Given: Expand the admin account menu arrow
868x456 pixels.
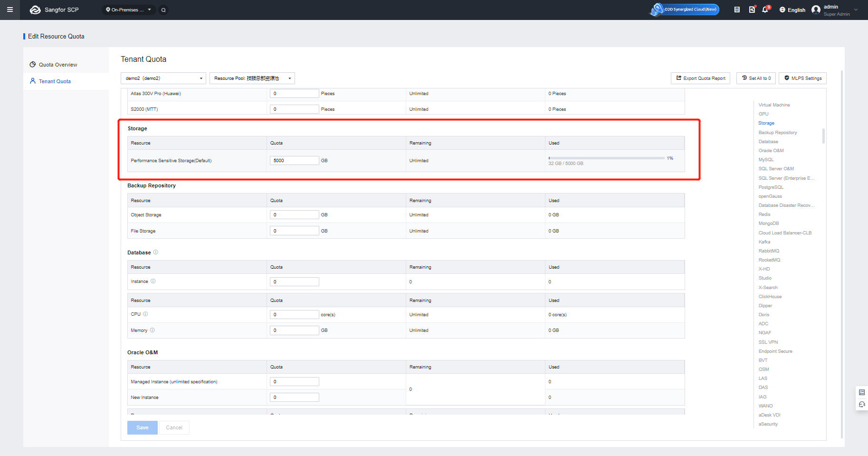Looking at the screenshot, I should 856,10.
